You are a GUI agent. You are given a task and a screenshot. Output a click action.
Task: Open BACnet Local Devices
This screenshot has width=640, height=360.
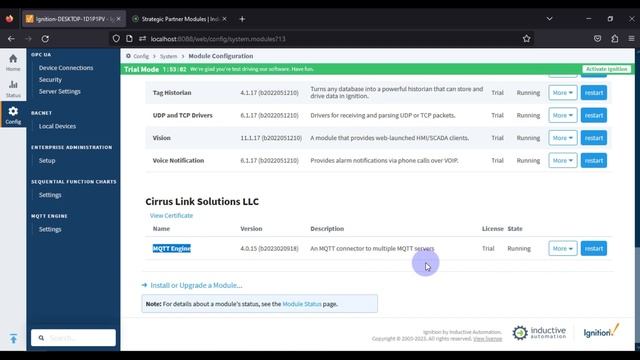pos(57,126)
